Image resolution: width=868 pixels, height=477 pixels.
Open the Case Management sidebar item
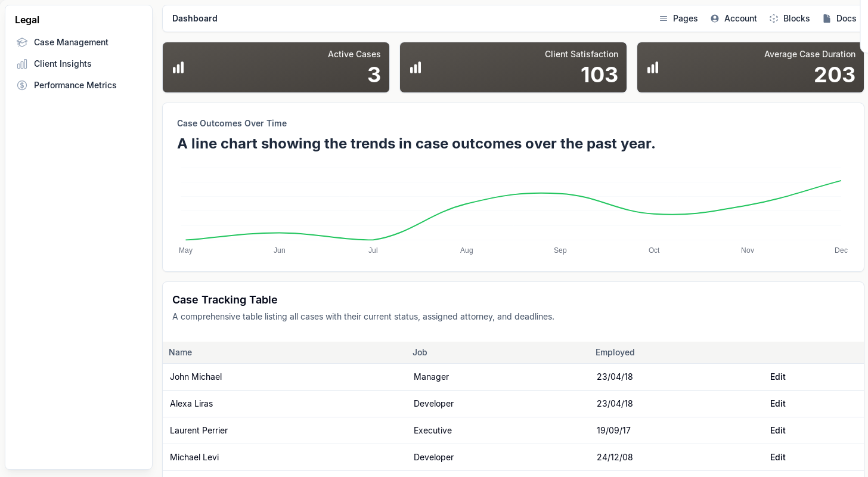pos(71,42)
